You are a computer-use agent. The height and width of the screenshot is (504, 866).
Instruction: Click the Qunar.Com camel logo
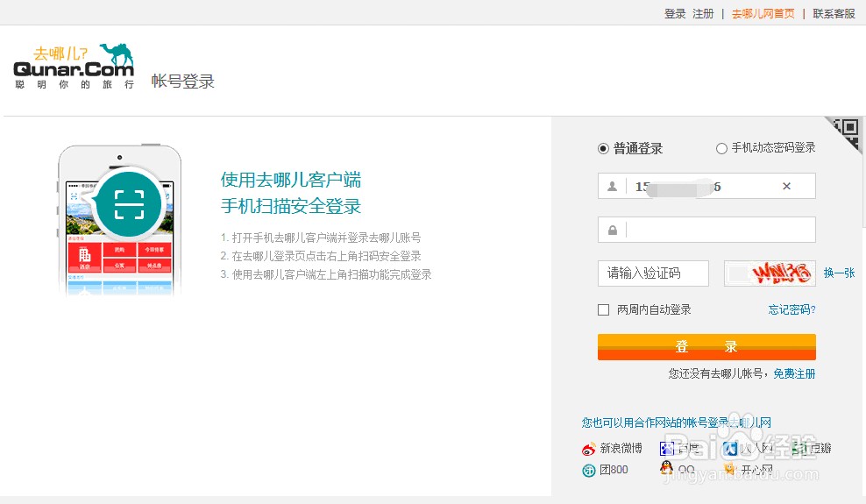74,67
